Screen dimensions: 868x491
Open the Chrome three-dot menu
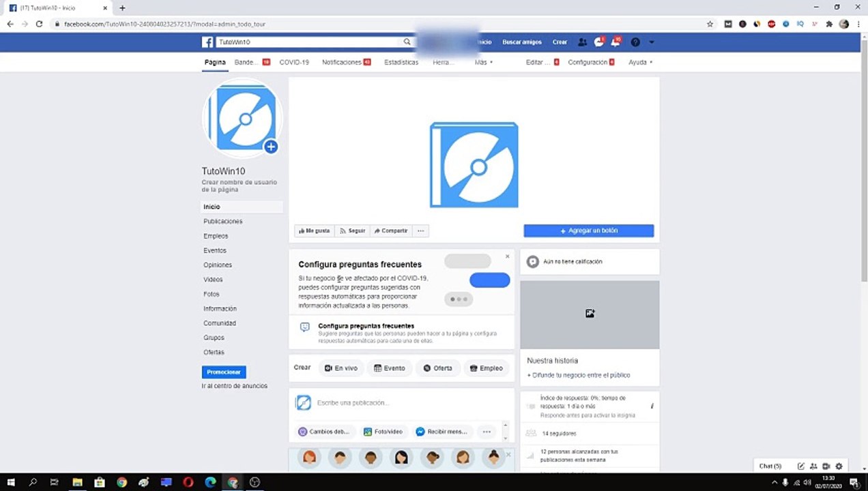point(858,24)
